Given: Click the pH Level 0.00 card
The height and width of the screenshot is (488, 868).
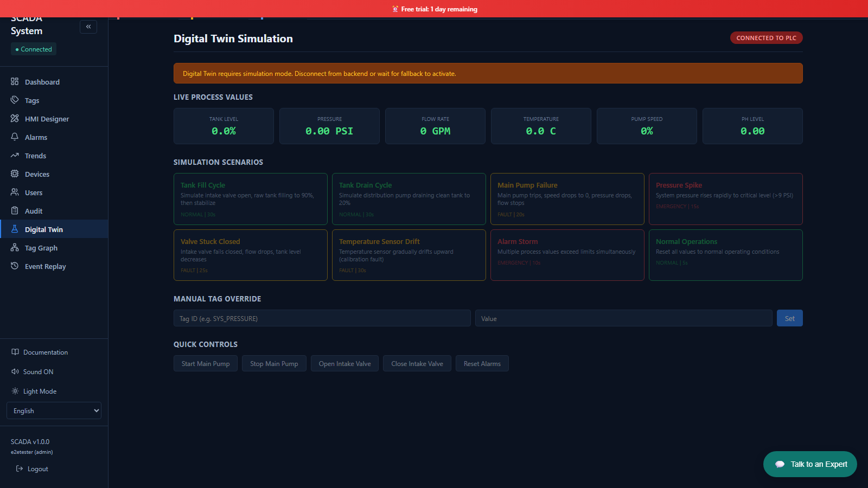Looking at the screenshot, I should pos(752,126).
